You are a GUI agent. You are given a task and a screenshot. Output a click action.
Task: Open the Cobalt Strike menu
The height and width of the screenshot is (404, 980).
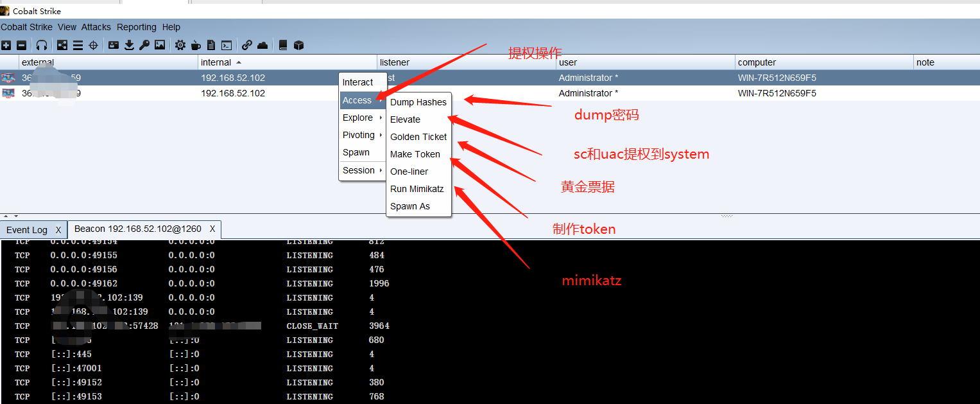click(x=26, y=27)
